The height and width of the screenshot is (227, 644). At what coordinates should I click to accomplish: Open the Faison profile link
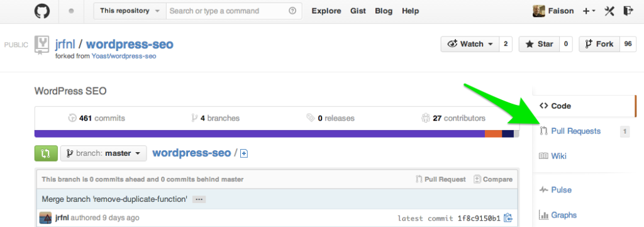click(x=561, y=11)
